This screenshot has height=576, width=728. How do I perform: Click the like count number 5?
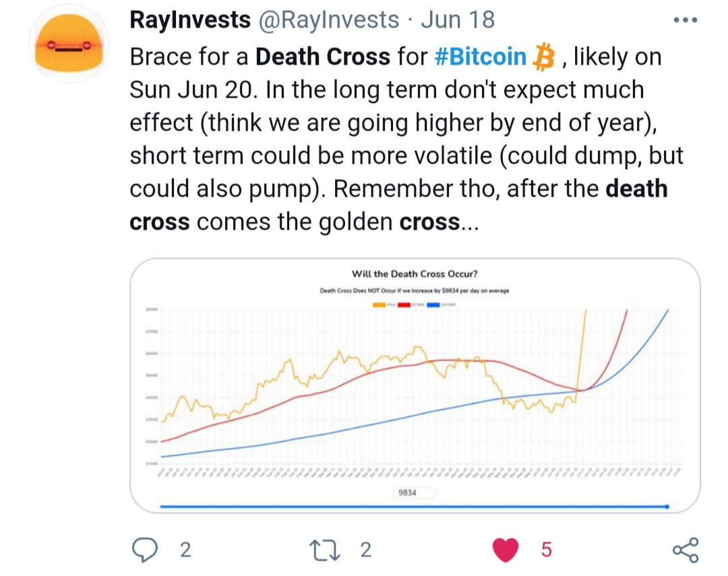pyautogui.click(x=547, y=550)
